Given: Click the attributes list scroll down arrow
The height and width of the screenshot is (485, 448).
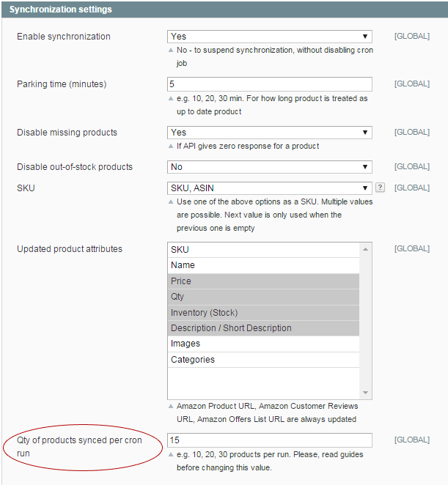Looking at the screenshot, I should tap(365, 392).
